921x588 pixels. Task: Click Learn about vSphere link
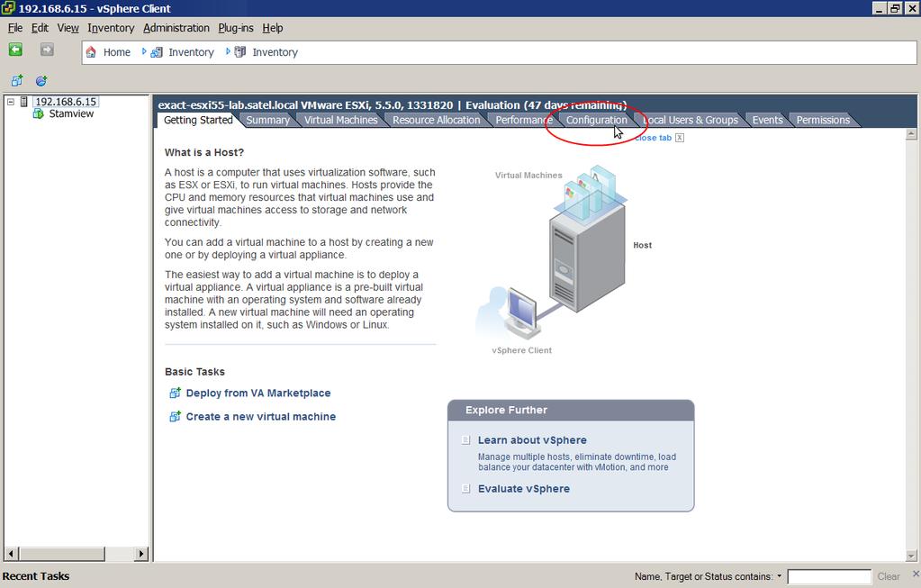(532, 440)
